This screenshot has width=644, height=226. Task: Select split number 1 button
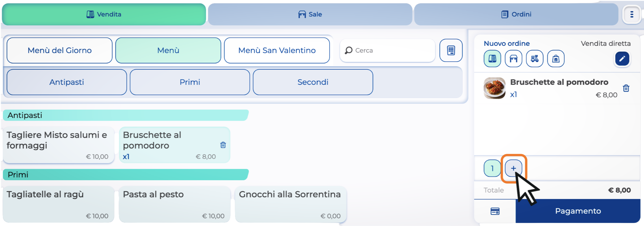(492, 168)
